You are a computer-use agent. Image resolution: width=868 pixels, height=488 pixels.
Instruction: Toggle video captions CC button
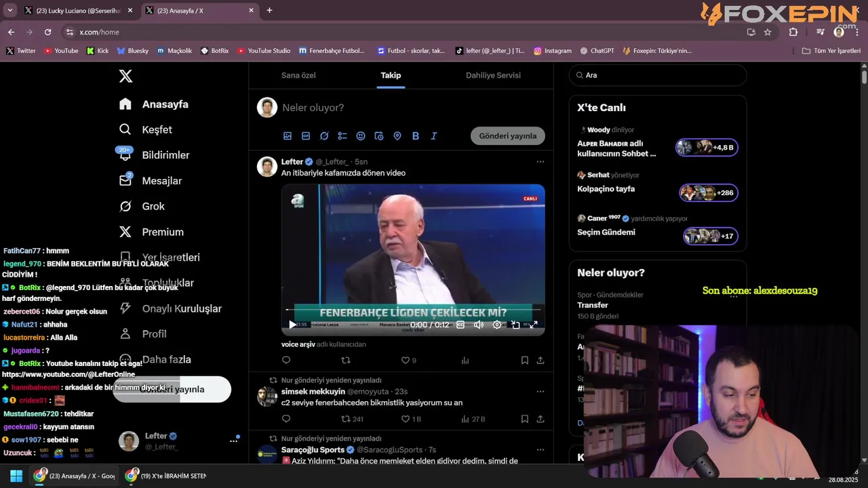tap(460, 325)
